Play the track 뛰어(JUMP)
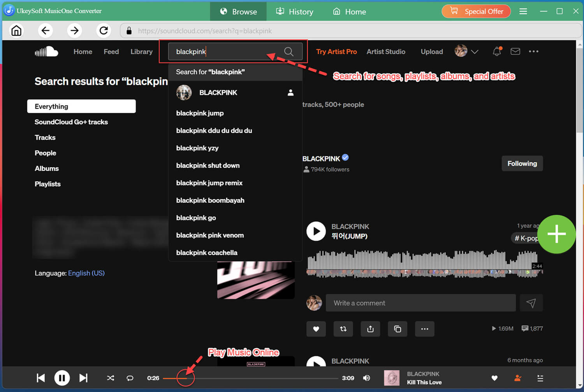The image size is (584, 392). click(316, 231)
